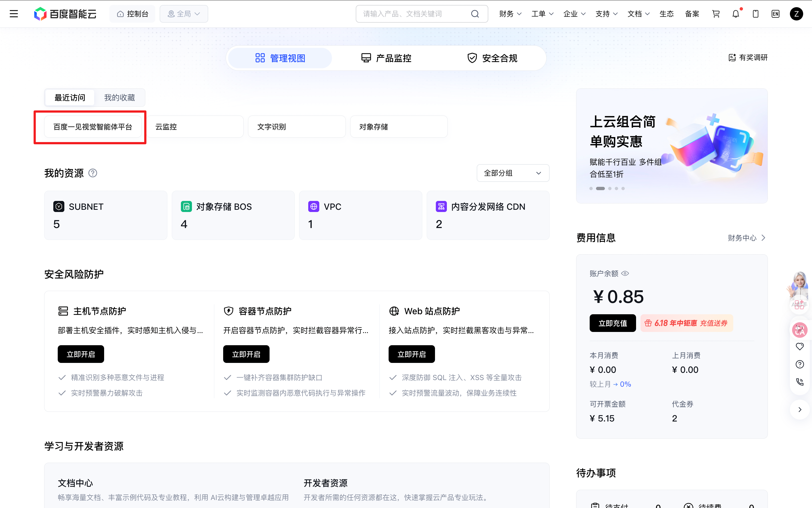Image resolution: width=812 pixels, height=508 pixels.
Task: Select the 我的收藏 tab
Action: [x=120, y=98]
